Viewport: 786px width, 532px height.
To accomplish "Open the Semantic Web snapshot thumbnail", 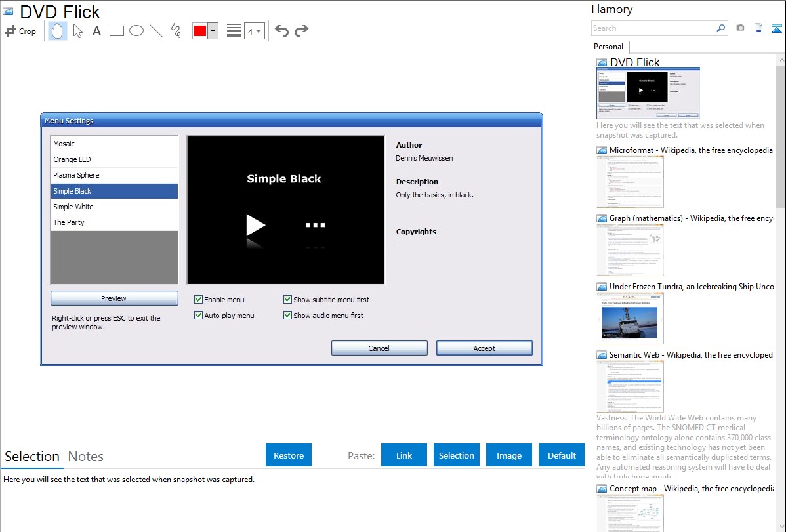I will click(630, 386).
